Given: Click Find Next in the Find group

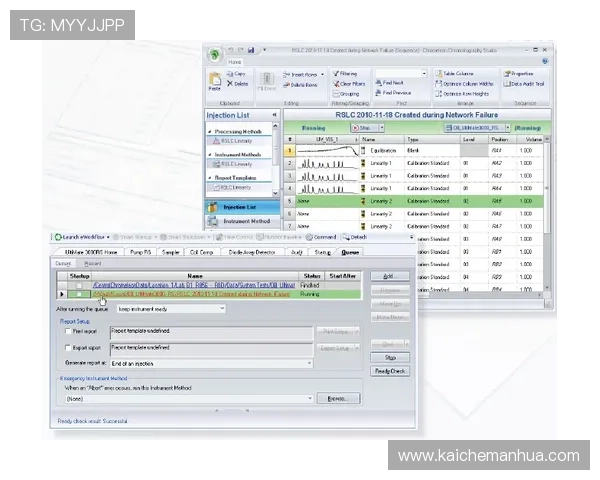Looking at the screenshot, I should point(392,83).
